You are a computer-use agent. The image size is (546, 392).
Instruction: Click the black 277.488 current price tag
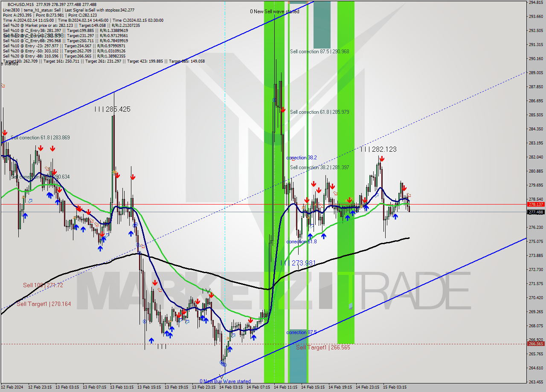point(536,212)
